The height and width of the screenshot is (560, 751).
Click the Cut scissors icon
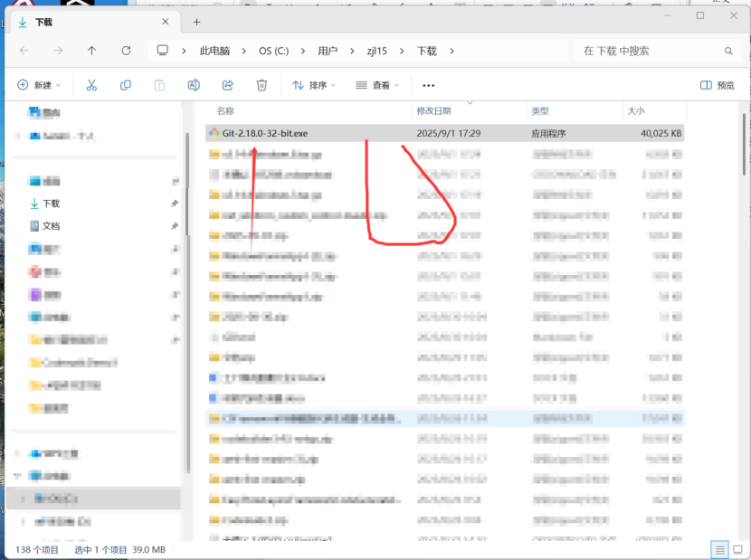point(91,85)
